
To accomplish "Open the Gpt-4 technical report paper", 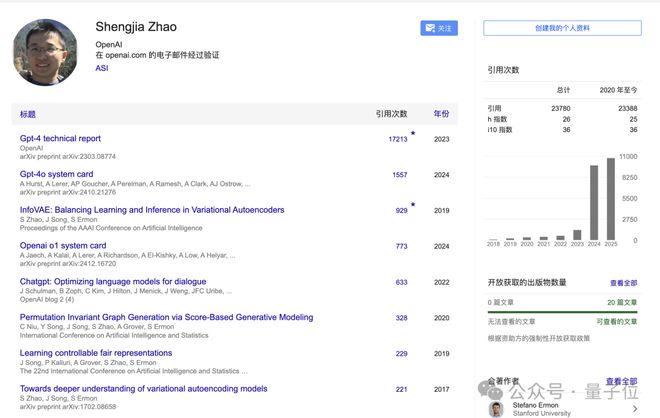I will (x=60, y=138).
